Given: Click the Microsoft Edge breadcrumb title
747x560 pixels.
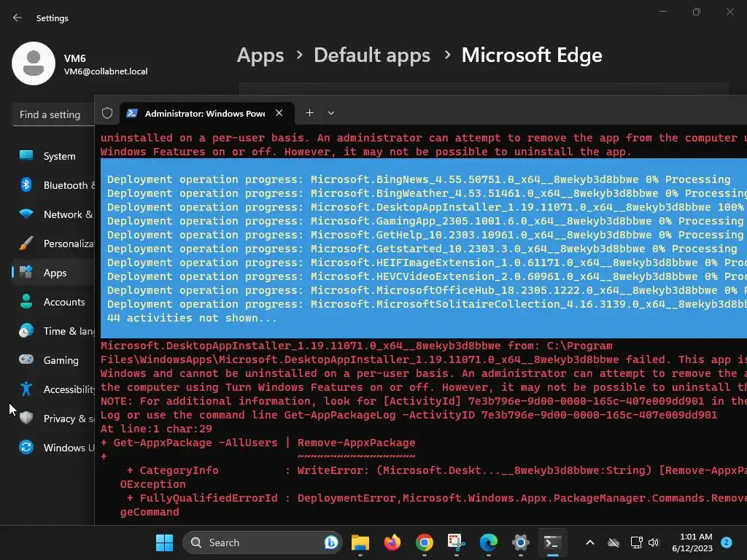Looking at the screenshot, I should [x=532, y=55].
